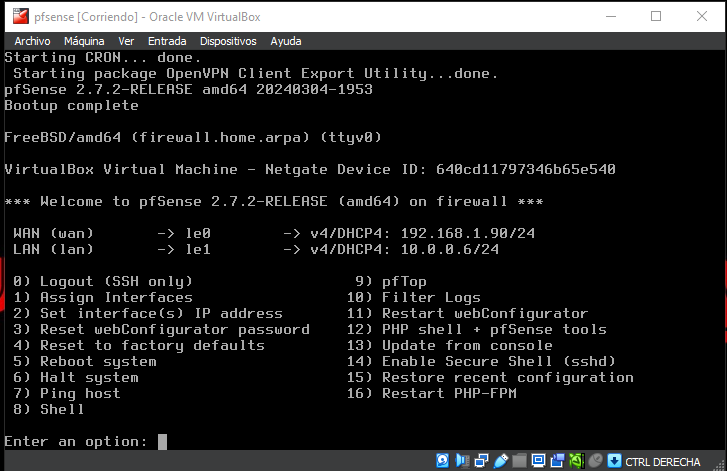The height and width of the screenshot is (471, 727).
Task: Click the recording status icon
Action: pyautogui.click(x=557, y=461)
